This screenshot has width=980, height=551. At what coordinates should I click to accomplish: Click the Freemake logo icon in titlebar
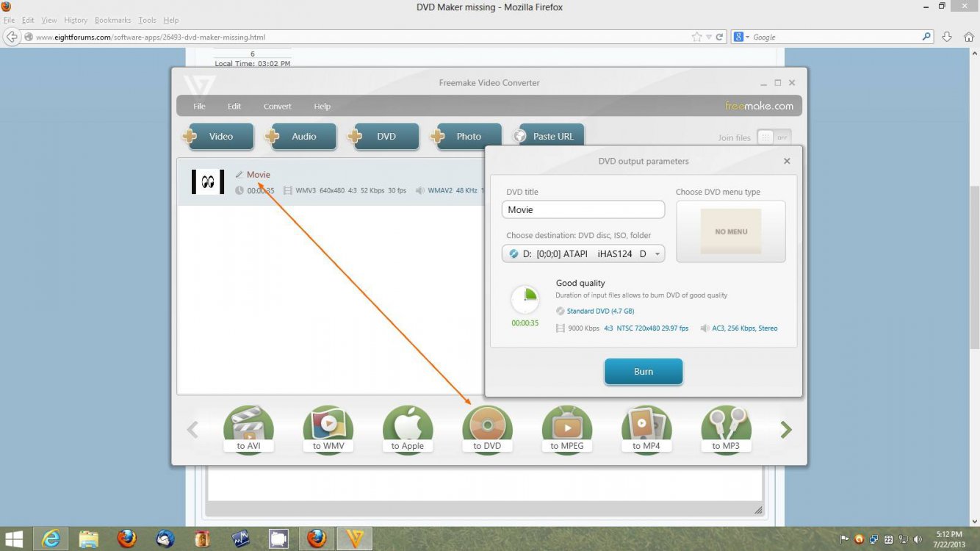199,86
